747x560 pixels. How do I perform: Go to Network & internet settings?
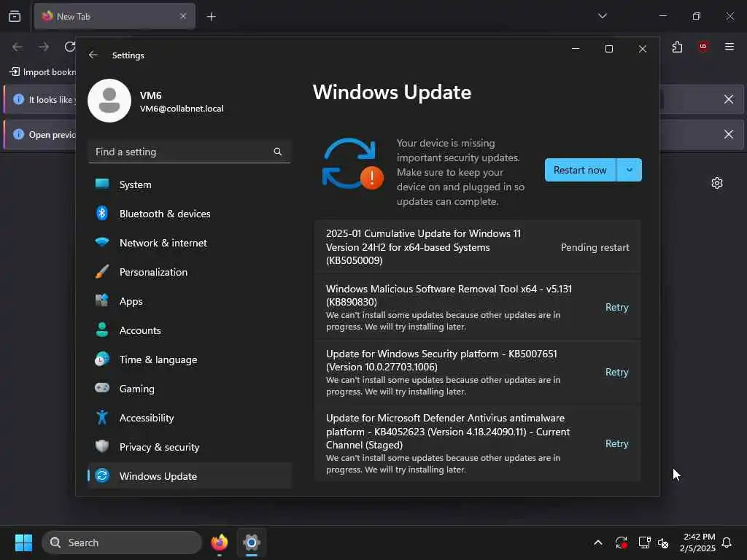(x=190, y=243)
